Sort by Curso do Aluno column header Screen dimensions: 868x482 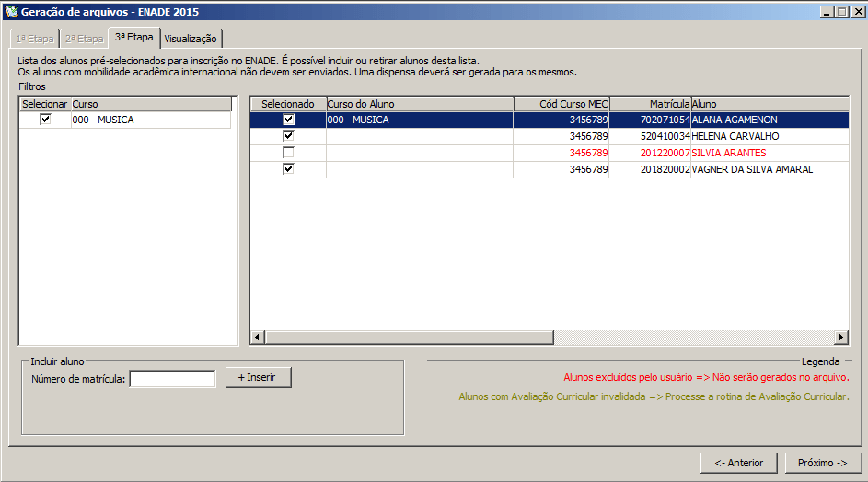point(419,104)
